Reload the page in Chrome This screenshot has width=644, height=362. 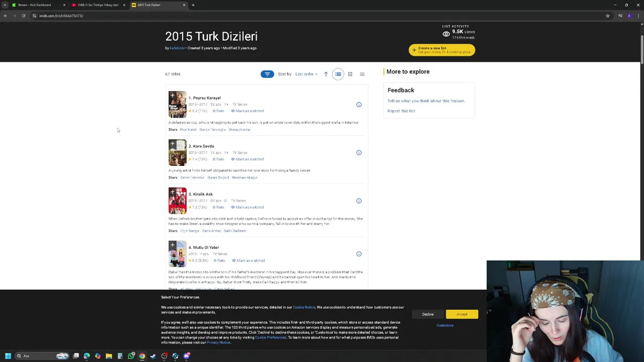(x=23, y=16)
